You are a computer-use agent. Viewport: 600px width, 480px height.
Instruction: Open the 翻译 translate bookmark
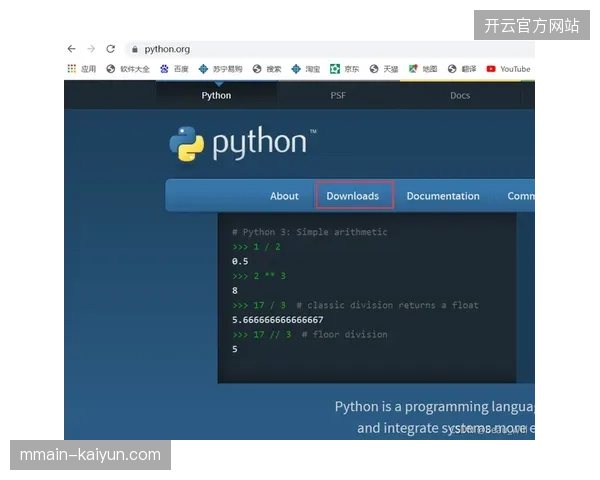462,69
